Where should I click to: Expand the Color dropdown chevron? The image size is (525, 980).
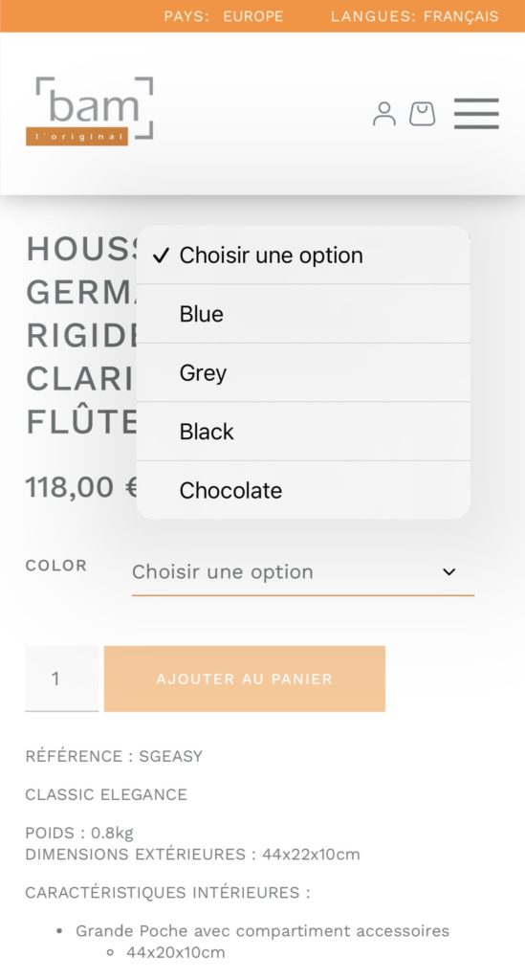tap(448, 572)
